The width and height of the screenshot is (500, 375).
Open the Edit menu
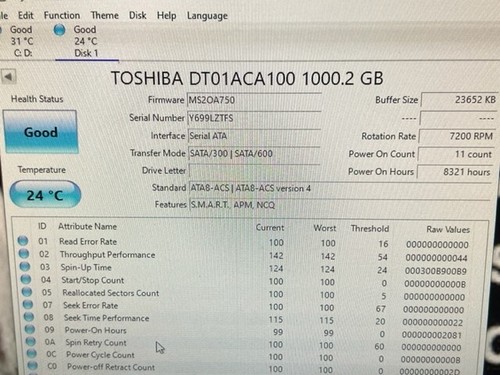coord(26,15)
